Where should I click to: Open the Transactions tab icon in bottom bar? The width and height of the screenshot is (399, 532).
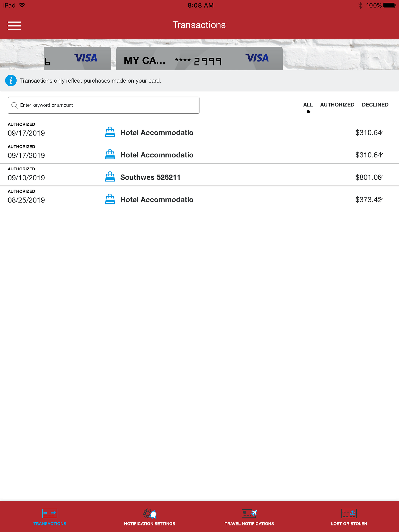(x=50, y=513)
